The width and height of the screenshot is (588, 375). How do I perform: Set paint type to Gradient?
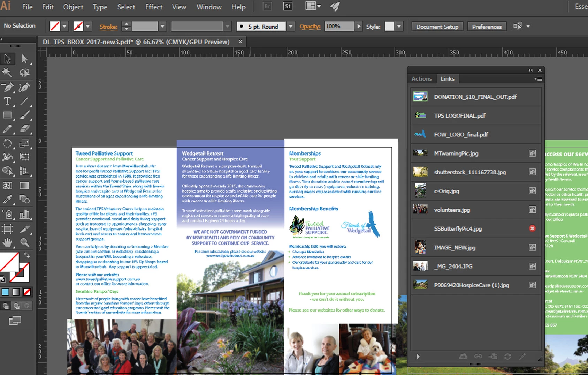coord(16,292)
